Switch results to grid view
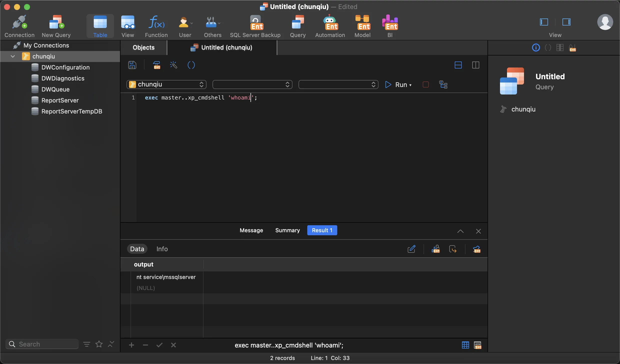Screen dimensions: 620x364 pos(465,345)
